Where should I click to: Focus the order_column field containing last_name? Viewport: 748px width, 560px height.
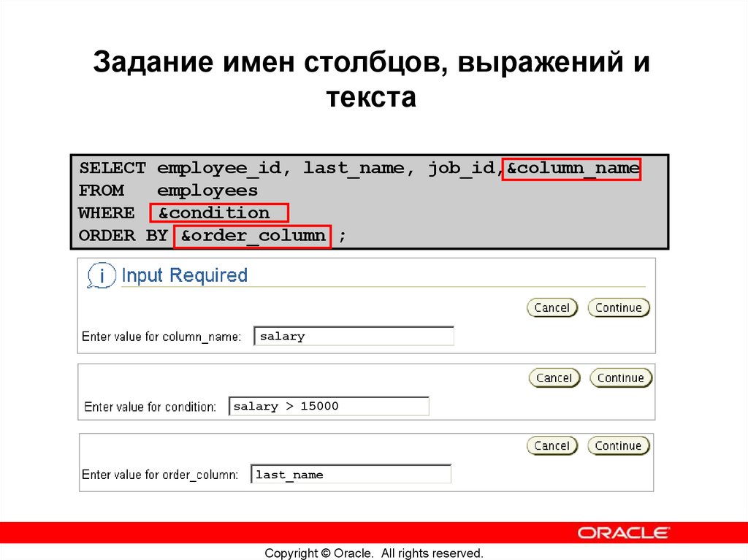pos(351,474)
